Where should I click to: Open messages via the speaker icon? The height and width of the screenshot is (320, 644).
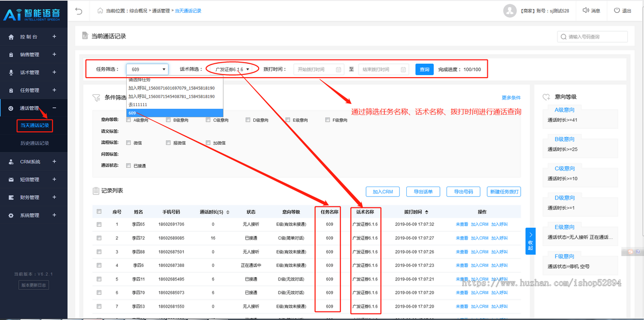[586, 11]
